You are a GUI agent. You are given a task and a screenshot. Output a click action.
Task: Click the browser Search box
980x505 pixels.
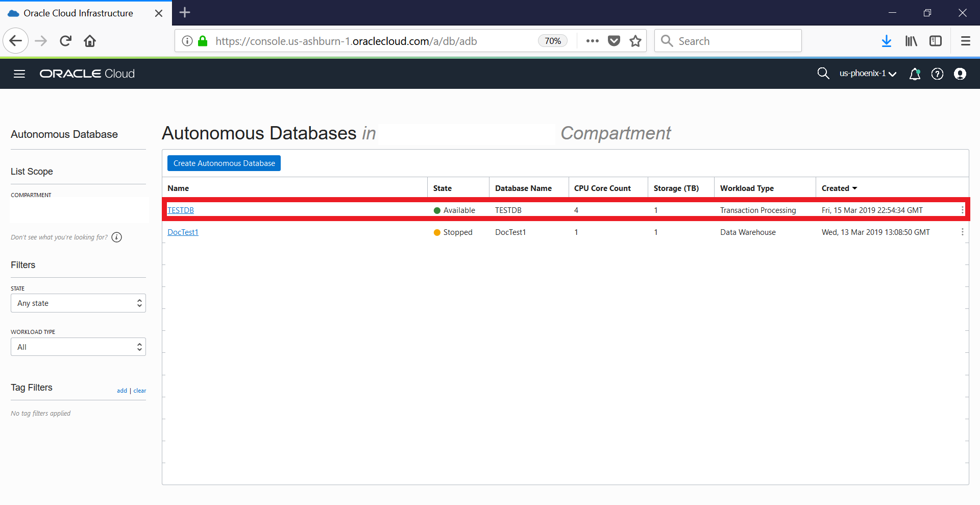(728, 41)
